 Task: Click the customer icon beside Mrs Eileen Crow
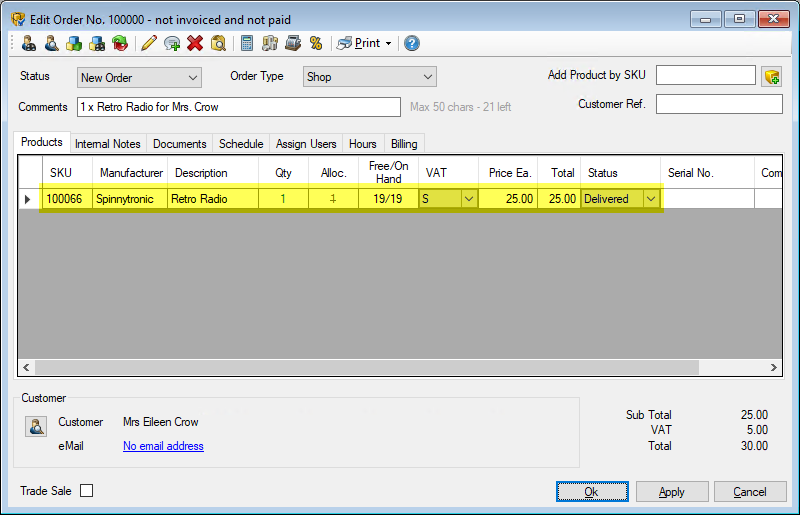pyautogui.click(x=36, y=427)
